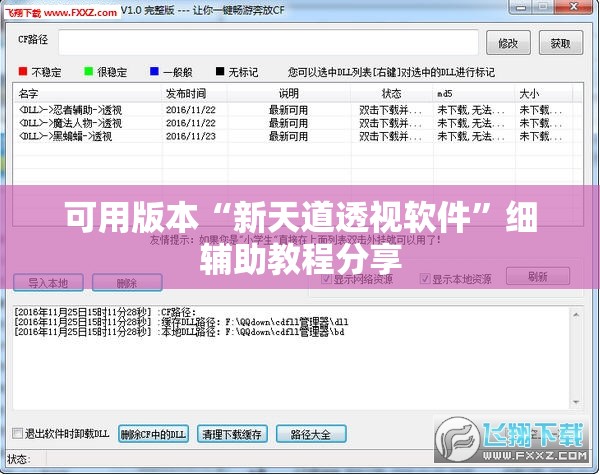The width and height of the screenshot is (600, 475).
Task: Close the window with the X button
Action: pos(574,7)
